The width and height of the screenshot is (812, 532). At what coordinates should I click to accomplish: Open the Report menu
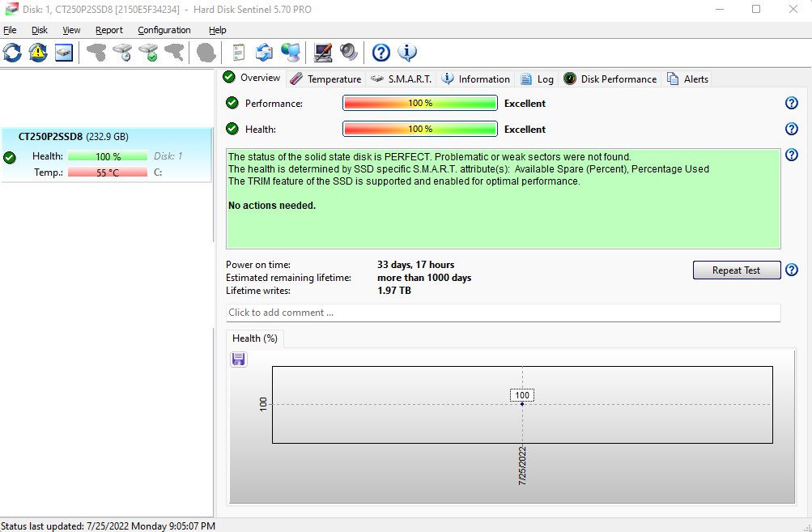pos(109,30)
